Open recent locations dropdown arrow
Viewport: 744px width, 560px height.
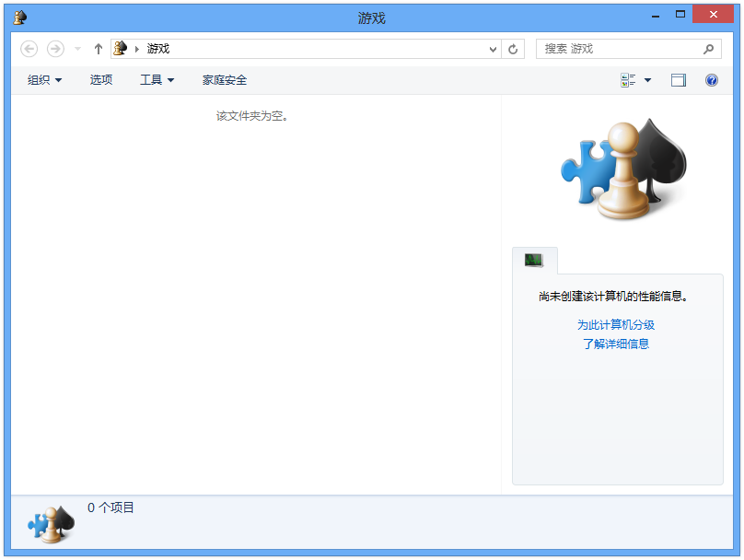pos(78,49)
